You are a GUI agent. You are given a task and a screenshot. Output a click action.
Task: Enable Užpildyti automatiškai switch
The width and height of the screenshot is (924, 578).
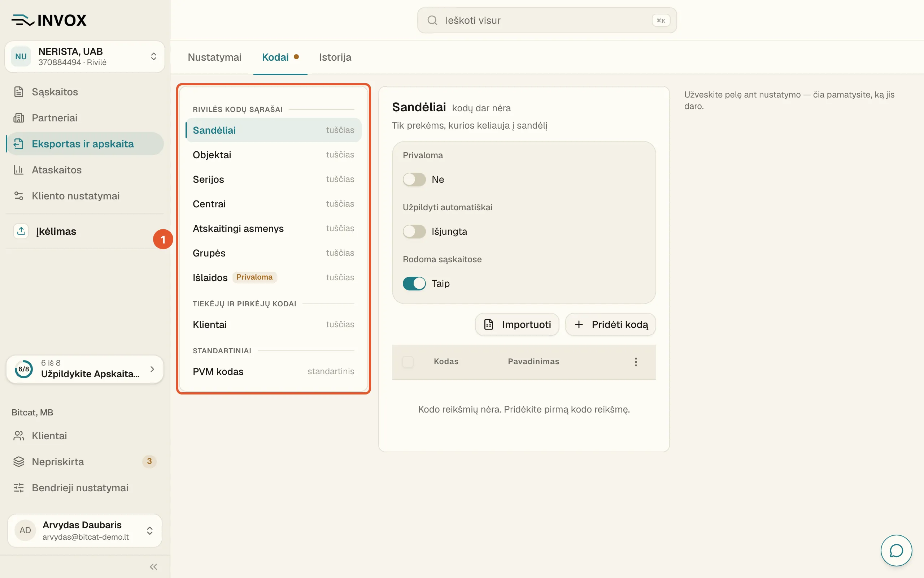click(414, 231)
